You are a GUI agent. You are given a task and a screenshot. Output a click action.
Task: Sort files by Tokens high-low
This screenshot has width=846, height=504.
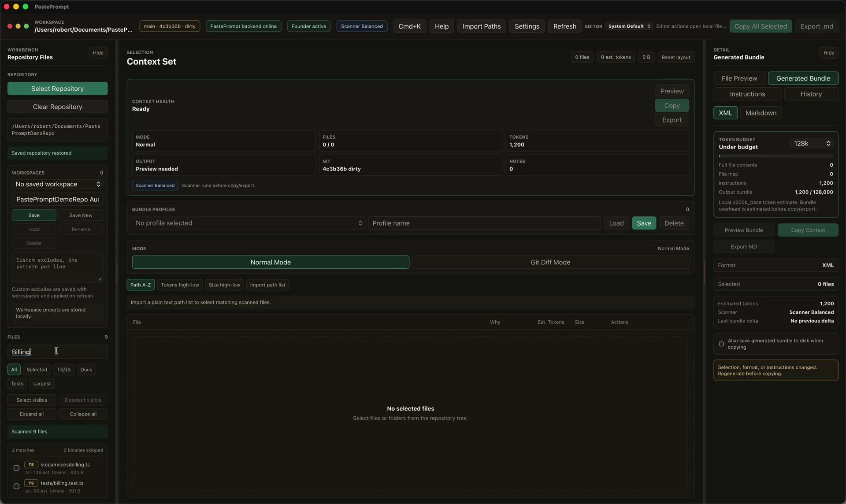tap(180, 285)
